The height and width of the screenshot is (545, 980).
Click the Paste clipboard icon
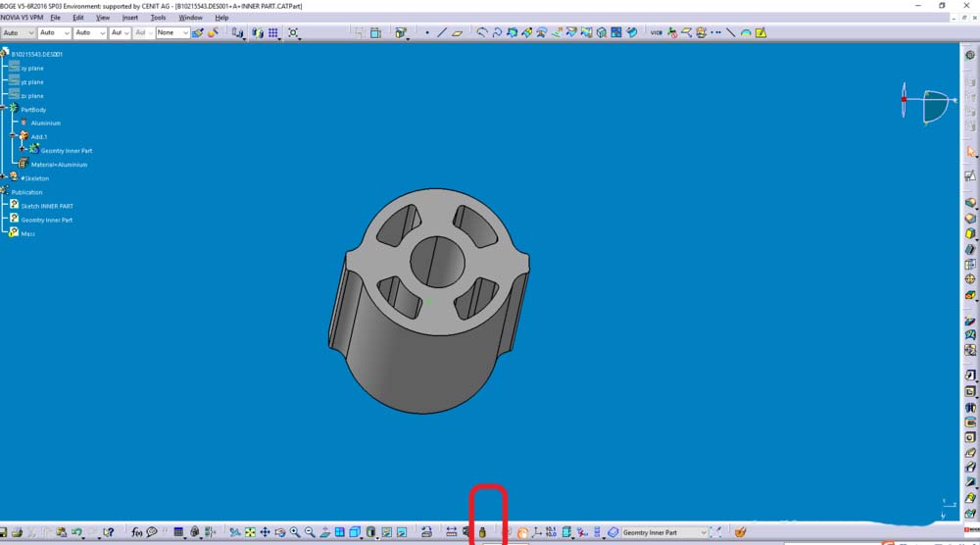61,532
